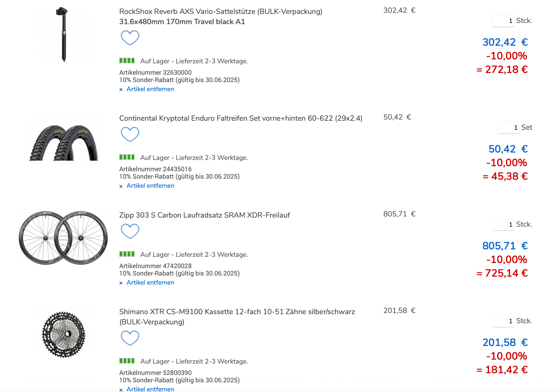Click wishlist heart for Continental Kryptotal tires
The height and width of the screenshot is (392, 560).
tap(130, 134)
